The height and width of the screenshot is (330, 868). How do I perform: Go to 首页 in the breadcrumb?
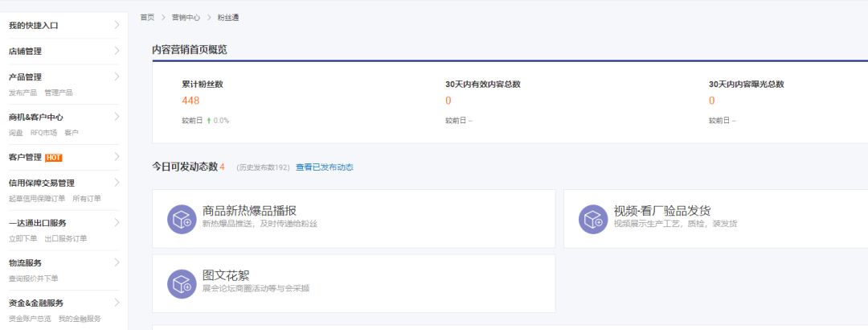(147, 18)
